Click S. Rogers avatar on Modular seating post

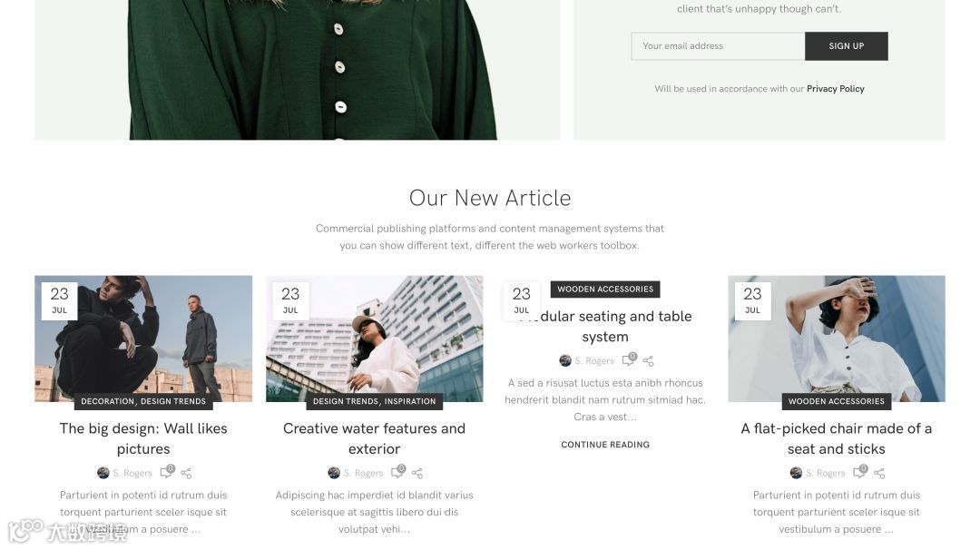(565, 360)
